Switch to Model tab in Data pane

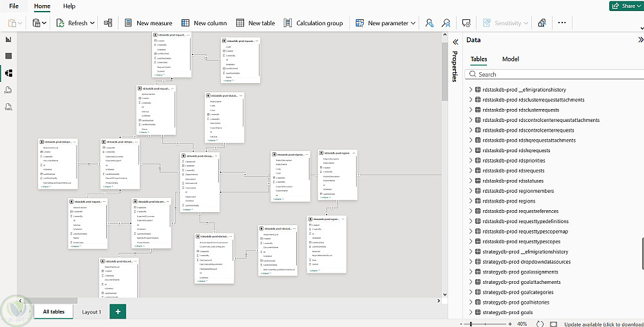click(x=511, y=59)
